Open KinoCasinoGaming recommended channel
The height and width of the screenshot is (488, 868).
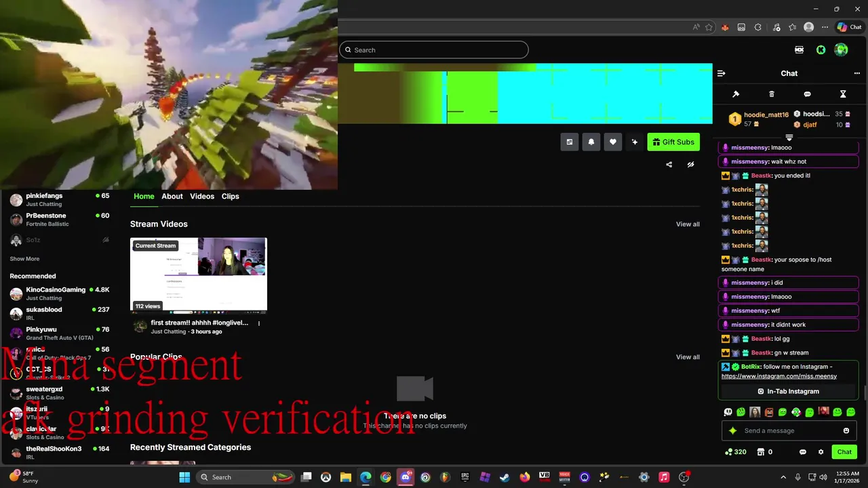pyautogui.click(x=60, y=293)
